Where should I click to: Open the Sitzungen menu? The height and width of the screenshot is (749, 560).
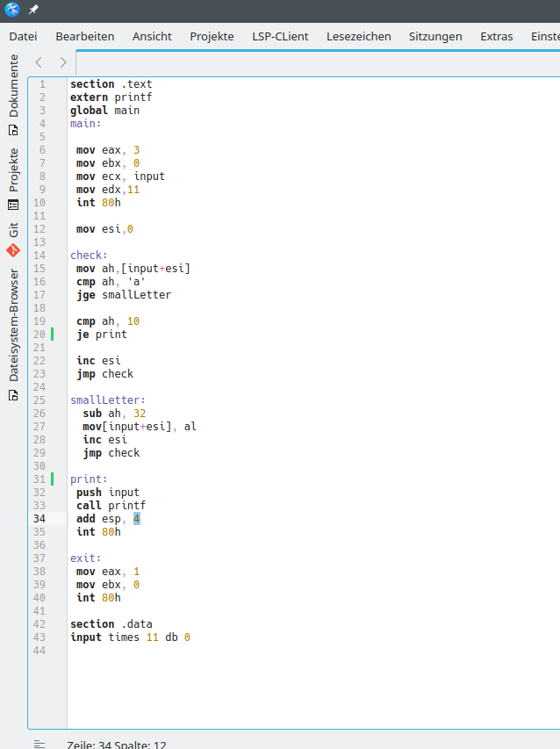click(435, 36)
